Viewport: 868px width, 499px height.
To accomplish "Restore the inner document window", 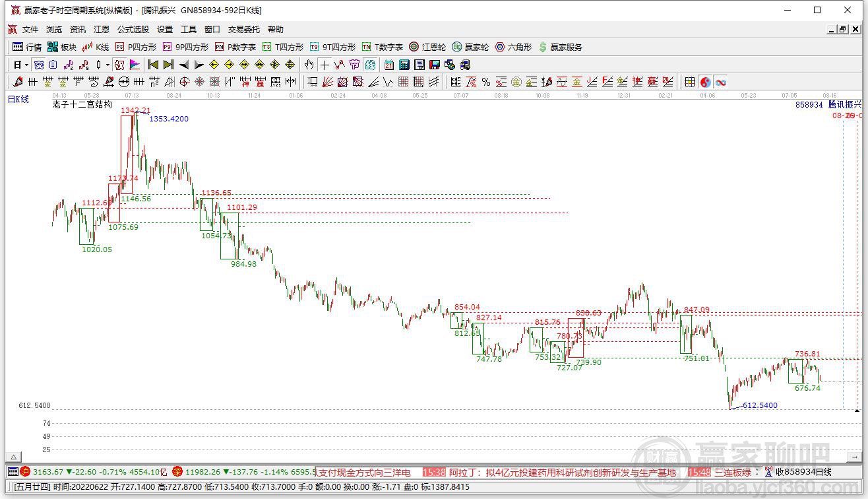I will point(842,30).
